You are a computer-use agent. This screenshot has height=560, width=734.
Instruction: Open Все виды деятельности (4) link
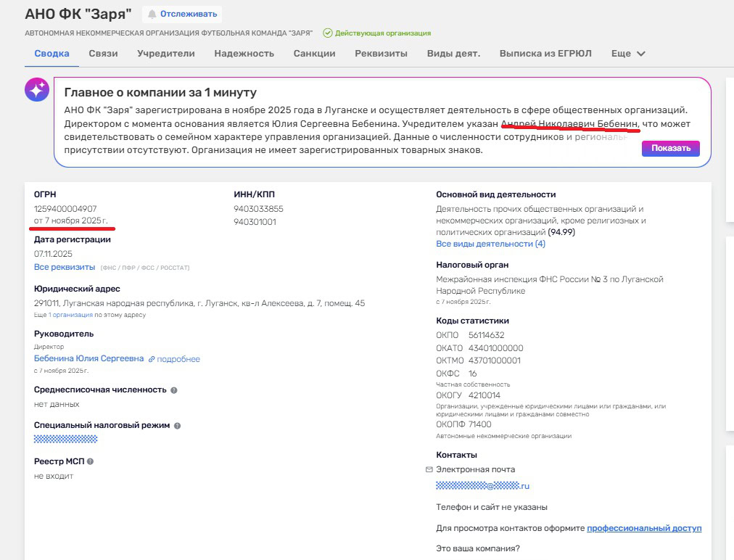click(490, 244)
